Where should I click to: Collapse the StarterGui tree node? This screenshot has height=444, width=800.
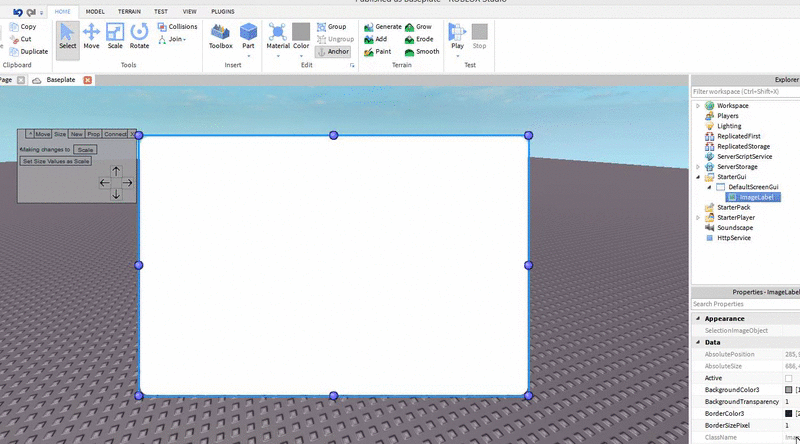[698, 176]
